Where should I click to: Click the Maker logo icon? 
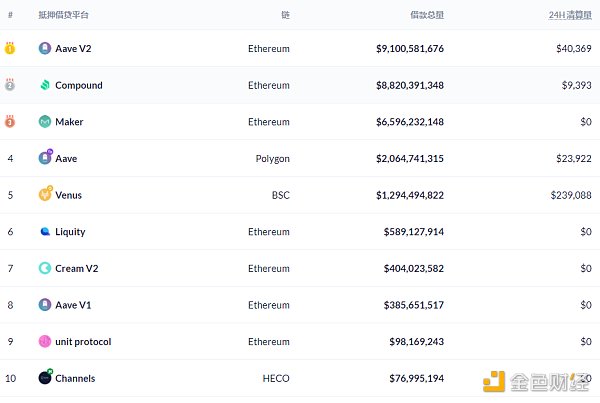(x=45, y=122)
